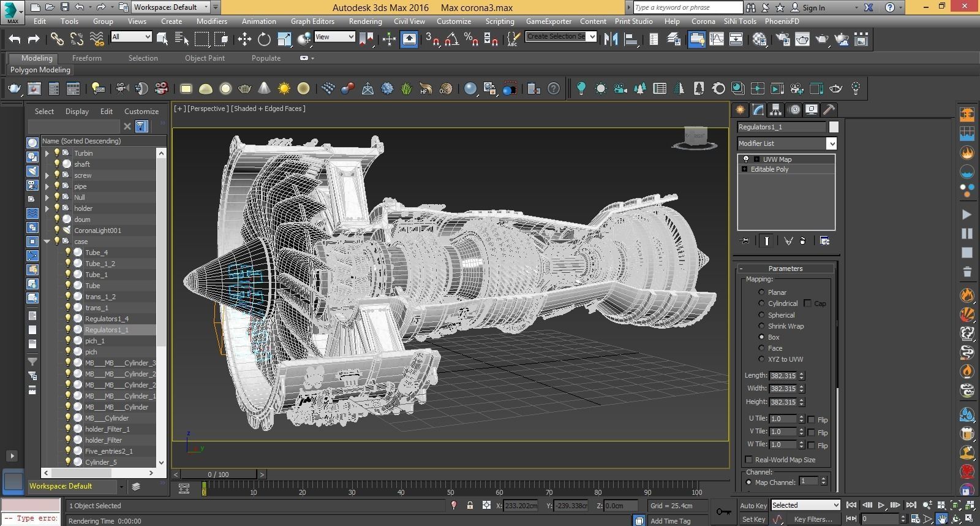Viewport: 980px width, 526px height.
Task: Select the Face mapping option
Action: coord(761,348)
